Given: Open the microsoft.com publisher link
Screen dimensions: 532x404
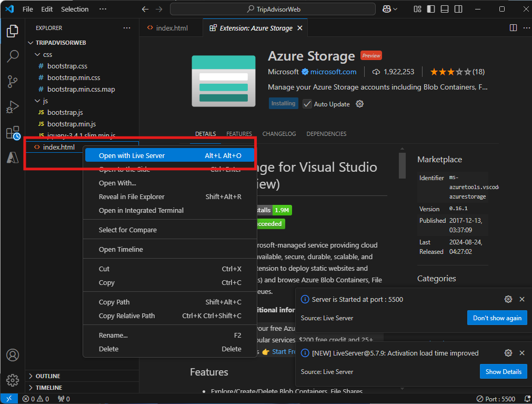Looking at the screenshot, I should pos(333,72).
